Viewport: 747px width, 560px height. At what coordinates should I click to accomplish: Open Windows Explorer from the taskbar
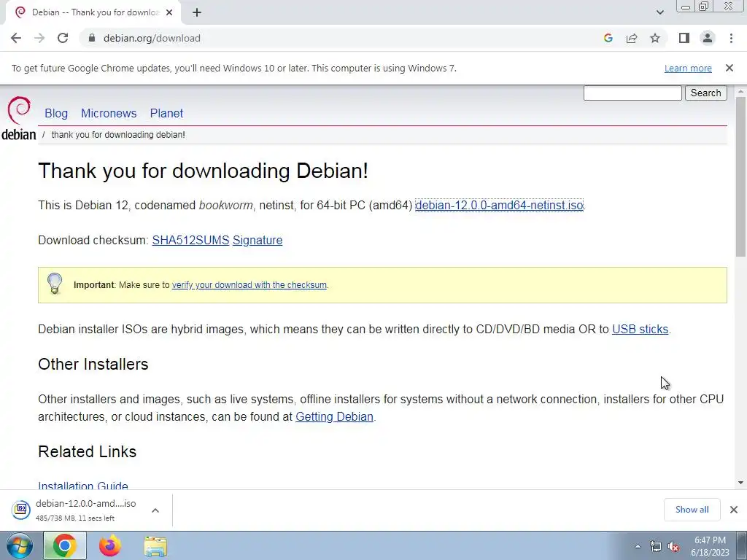coord(155,547)
